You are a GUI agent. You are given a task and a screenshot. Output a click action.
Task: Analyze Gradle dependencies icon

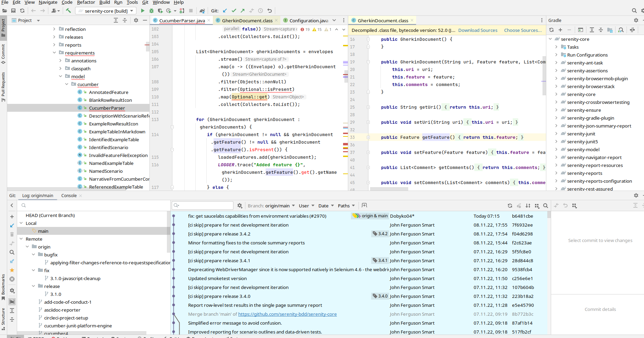[621, 30]
